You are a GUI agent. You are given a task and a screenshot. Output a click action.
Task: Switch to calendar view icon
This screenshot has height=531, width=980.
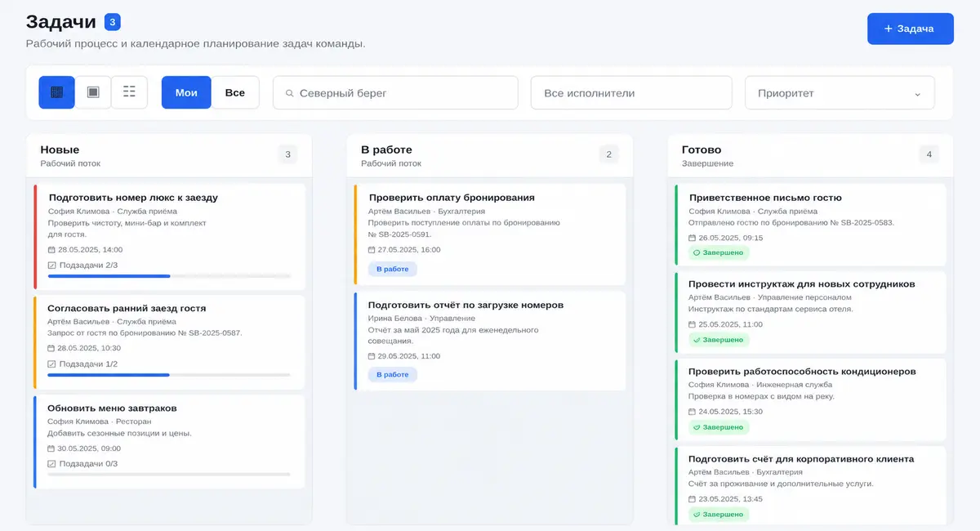click(93, 92)
